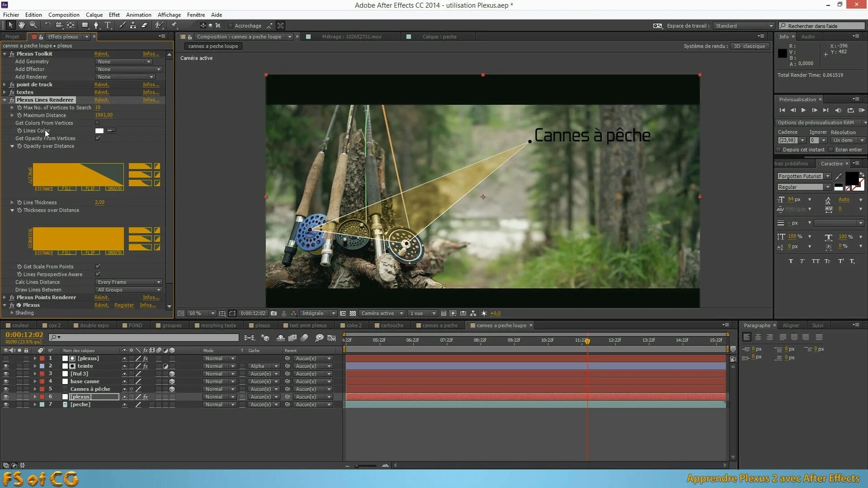Hide the teinte layer visibility
The width and height of the screenshot is (868, 488).
pos(6,366)
